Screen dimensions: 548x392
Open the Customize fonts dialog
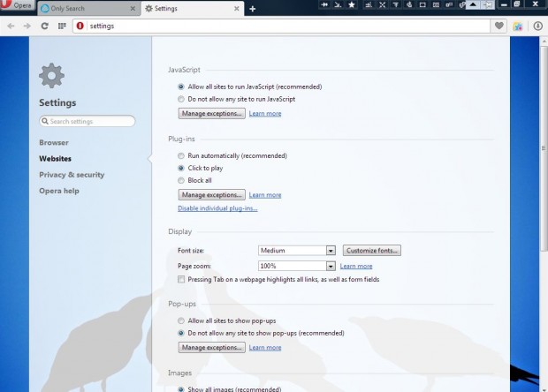[372, 250]
